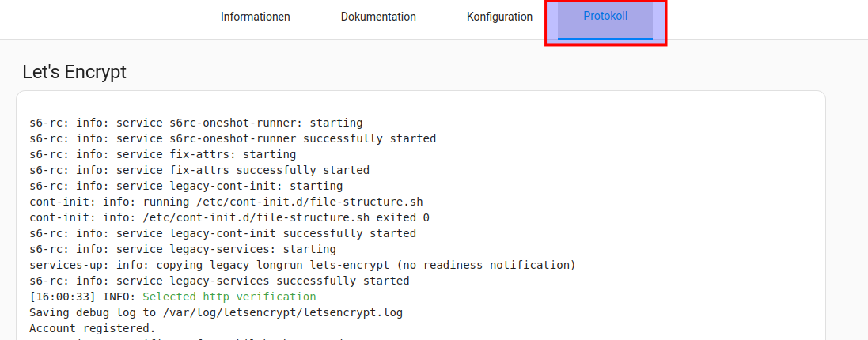This screenshot has width=868, height=340.
Task: Click the fix-attrs successfully started line
Action: [x=199, y=170]
